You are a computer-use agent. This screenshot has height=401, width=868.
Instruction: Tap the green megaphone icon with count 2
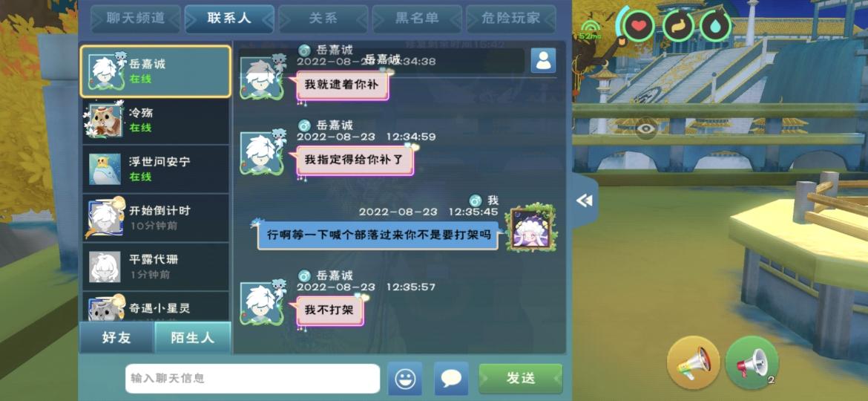tap(752, 362)
